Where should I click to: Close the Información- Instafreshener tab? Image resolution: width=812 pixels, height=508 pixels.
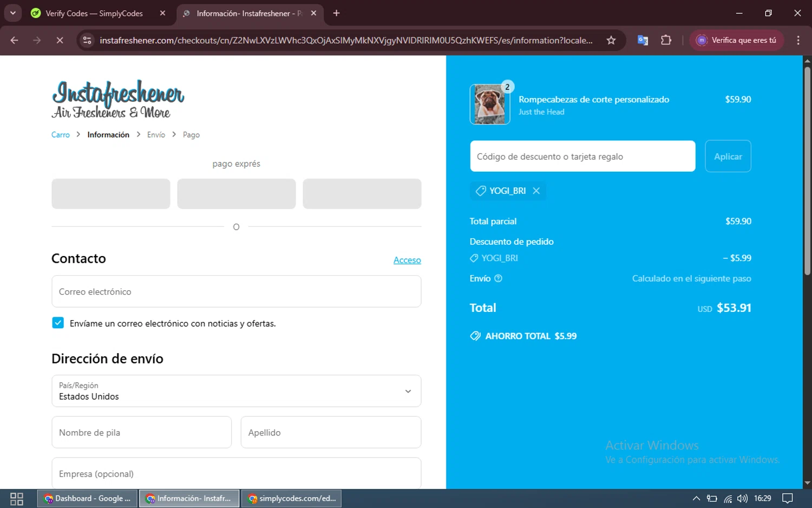(313, 13)
